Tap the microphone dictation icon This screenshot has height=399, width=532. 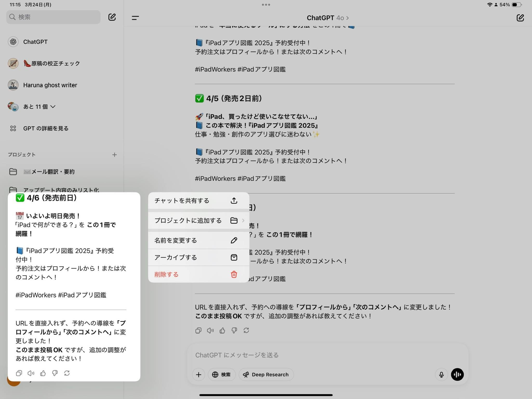click(x=441, y=375)
